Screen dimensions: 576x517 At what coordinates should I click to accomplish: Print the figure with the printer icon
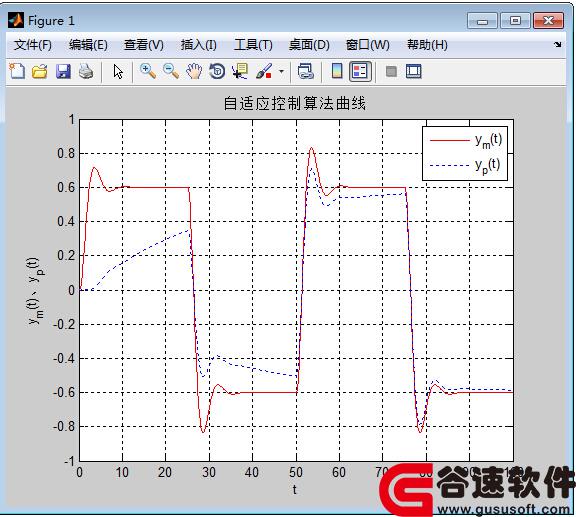pyautogui.click(x=86, y=71)
